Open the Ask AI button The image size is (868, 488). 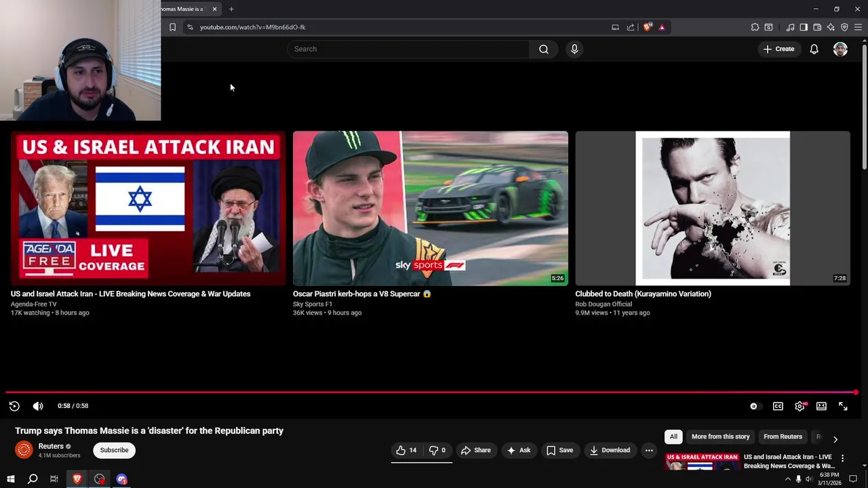[518, 450]
